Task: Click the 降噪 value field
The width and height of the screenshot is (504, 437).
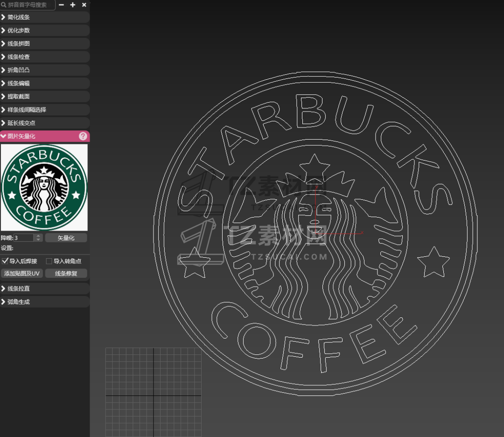Action: click(x=23, y=238)
